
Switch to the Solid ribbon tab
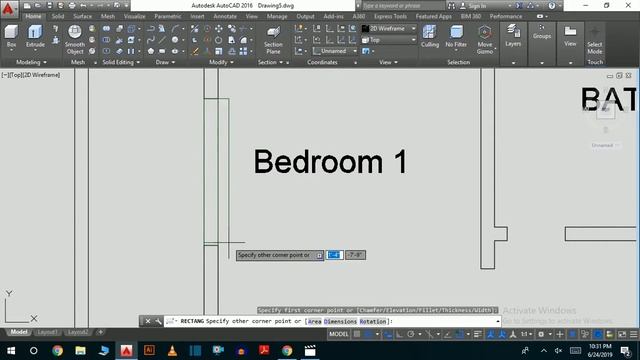click(x=58, y=16)
